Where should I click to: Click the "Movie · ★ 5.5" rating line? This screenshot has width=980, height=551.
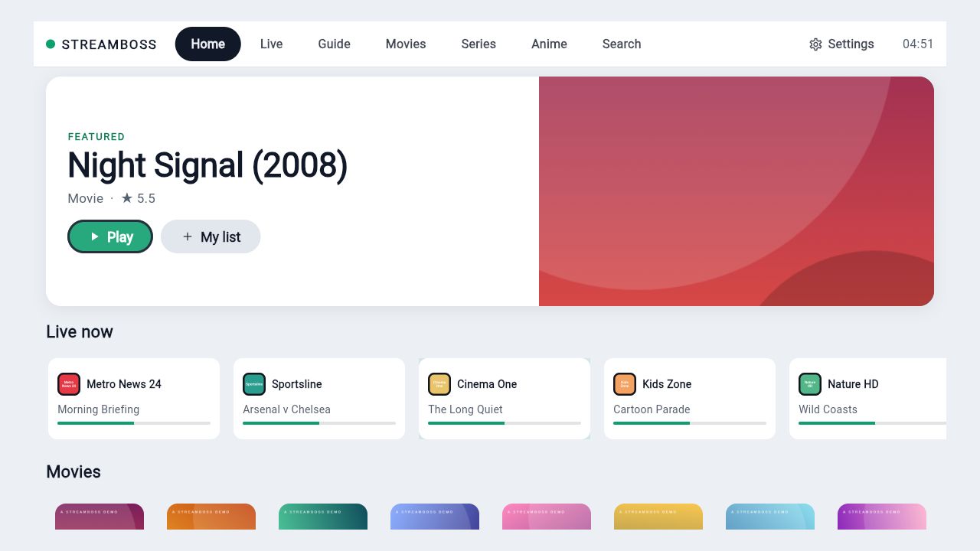pos(112,198)
